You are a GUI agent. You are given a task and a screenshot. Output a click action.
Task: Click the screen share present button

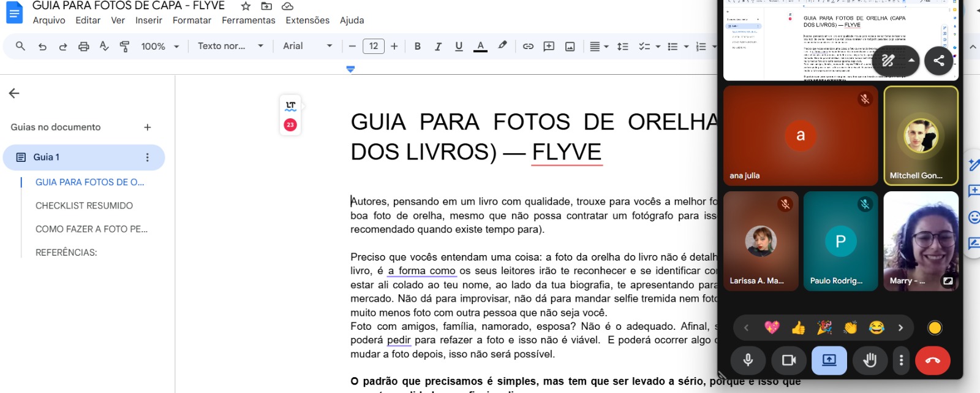click(x=829, y=361)
